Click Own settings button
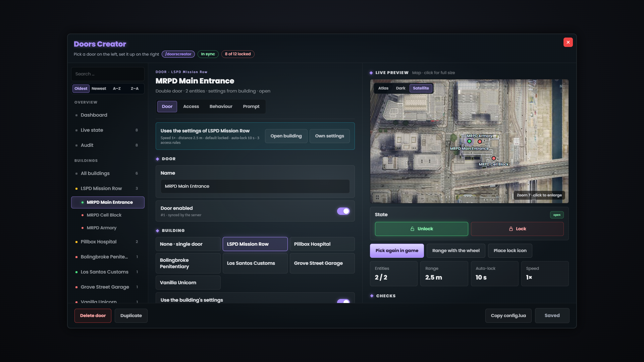 pos(329,136)
